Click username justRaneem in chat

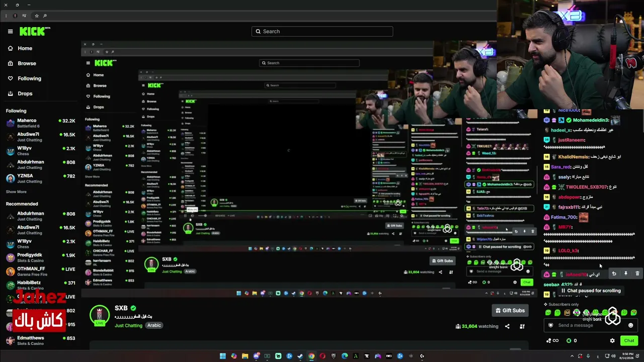tap(572, 140)
